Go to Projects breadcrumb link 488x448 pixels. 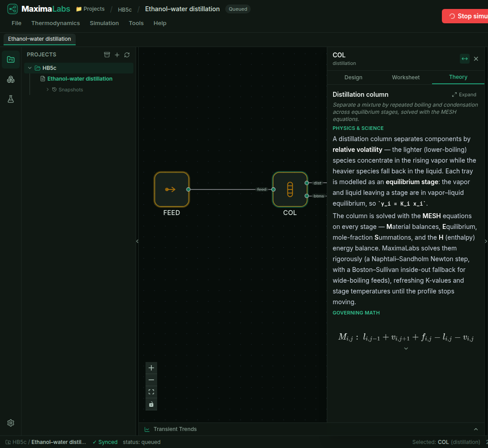[90, 9]
